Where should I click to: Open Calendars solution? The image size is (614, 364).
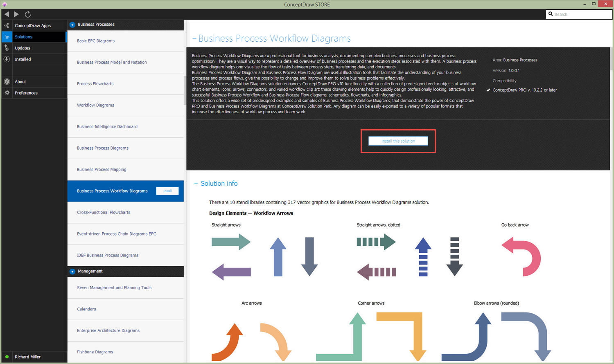tap(125, 309)
